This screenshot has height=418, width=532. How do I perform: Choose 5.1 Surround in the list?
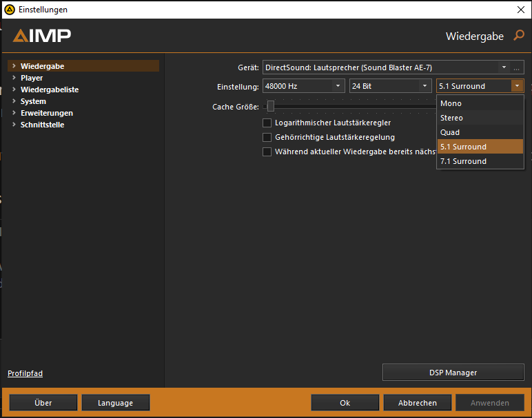click(x=480, y=147)
